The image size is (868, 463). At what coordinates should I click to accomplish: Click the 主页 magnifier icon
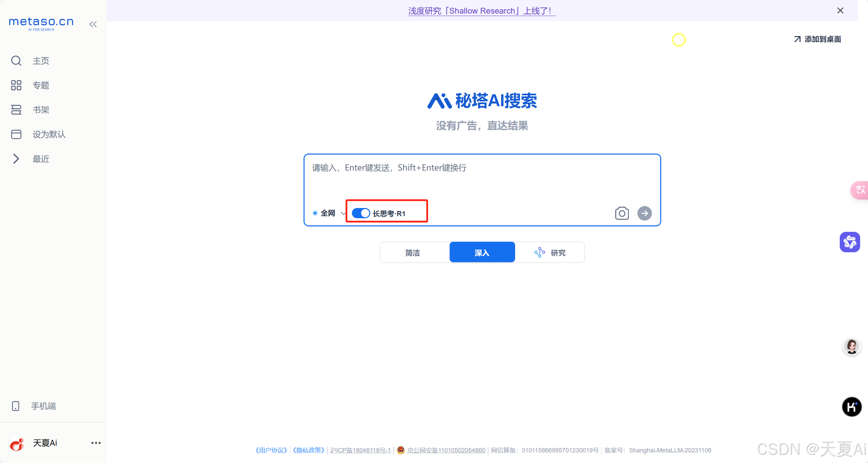[x=16, y=61]
